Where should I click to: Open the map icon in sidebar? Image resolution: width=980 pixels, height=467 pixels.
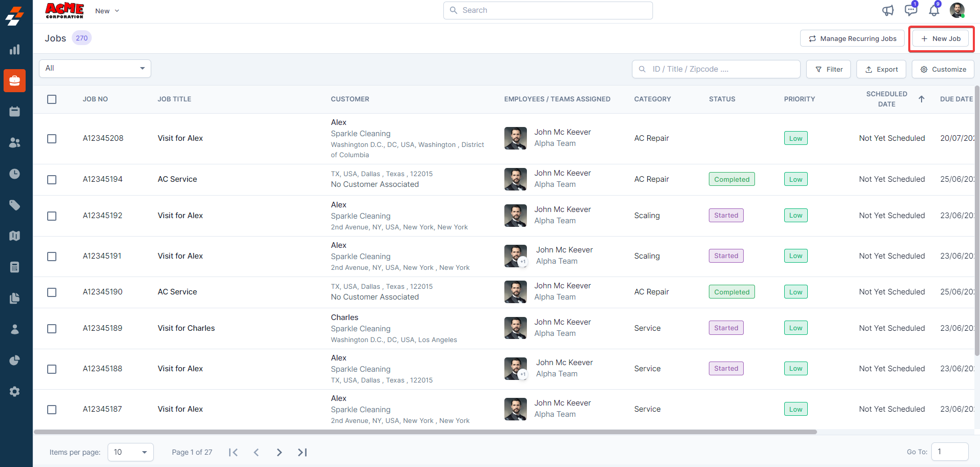pos(15,236)
